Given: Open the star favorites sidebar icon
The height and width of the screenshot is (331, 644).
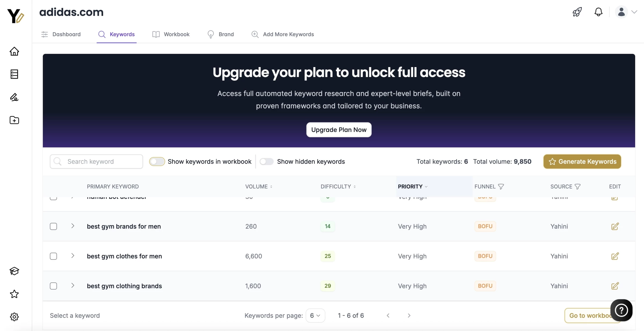Looking at the screenshot, I should click(14, 294).
